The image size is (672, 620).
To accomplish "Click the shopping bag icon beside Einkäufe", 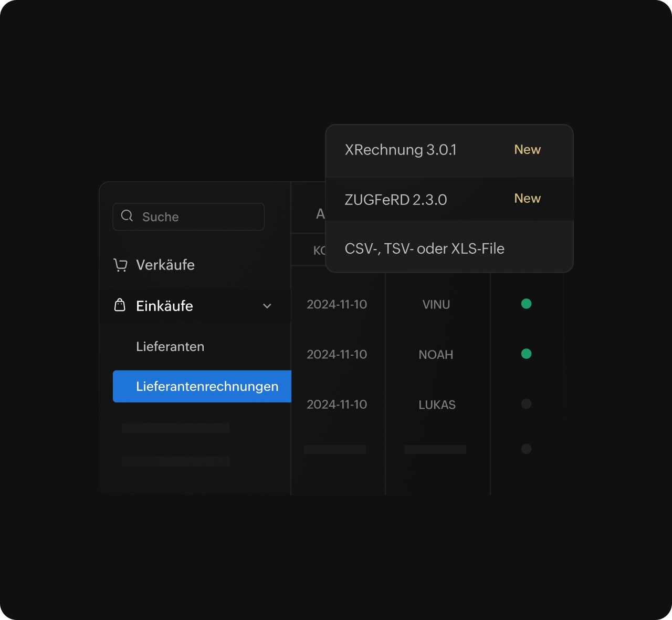I will 120,305.
